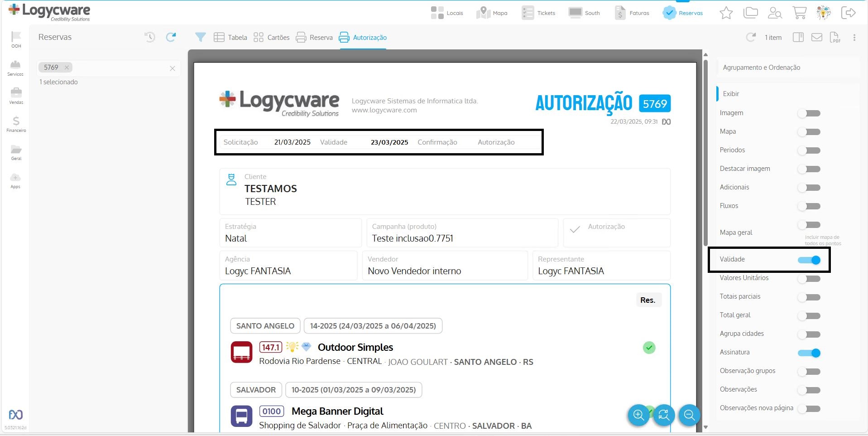Open the history clock icon
The image size is (868, 436).
coord(149,37)
